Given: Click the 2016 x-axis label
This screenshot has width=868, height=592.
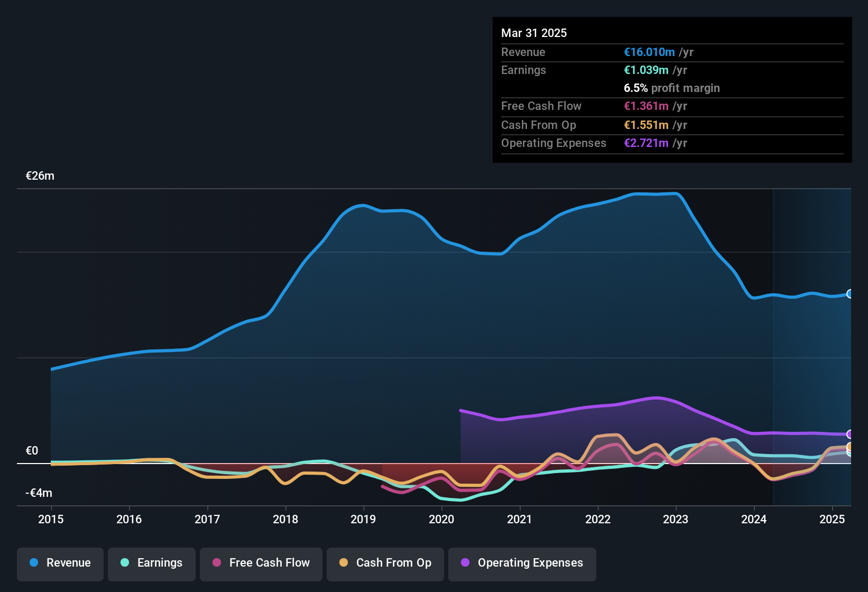Looking at the screenshot, I should point(129,519).
